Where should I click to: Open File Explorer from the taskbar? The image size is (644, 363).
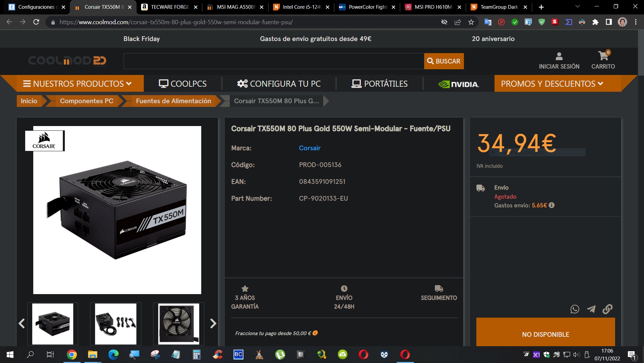click(92, 355)
